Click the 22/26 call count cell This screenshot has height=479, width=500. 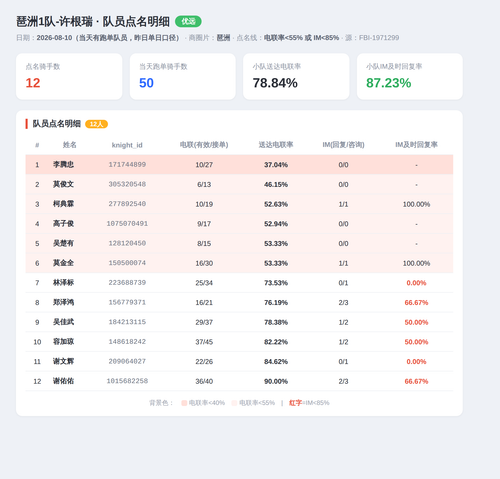point(204,361)
